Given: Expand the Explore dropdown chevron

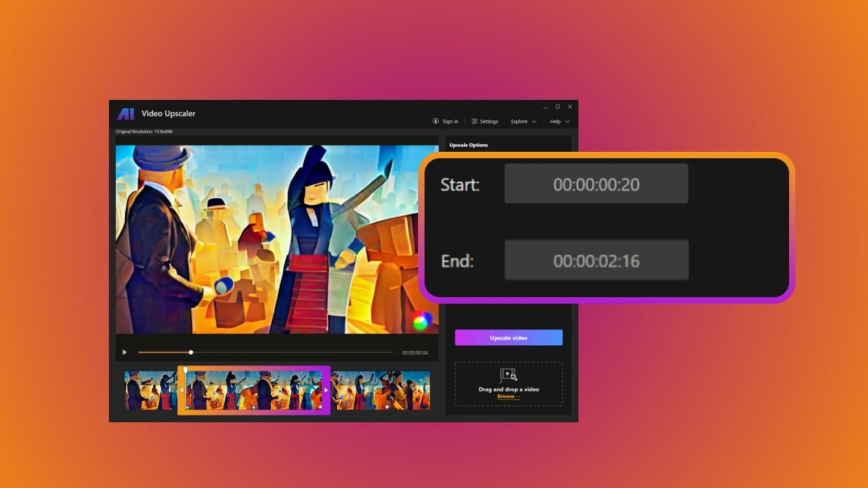Looking at the screenshot, I should pos(534,122).
